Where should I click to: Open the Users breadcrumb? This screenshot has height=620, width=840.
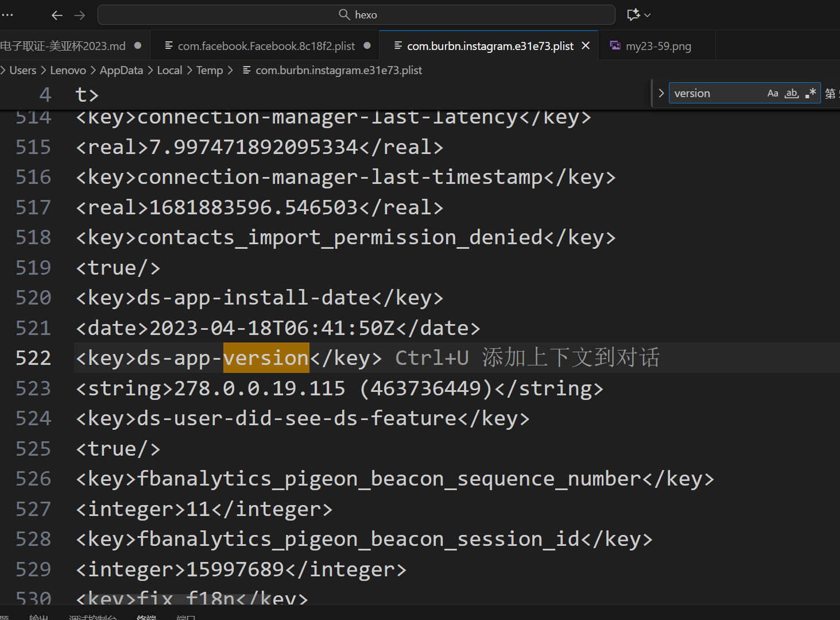[23, 70]
